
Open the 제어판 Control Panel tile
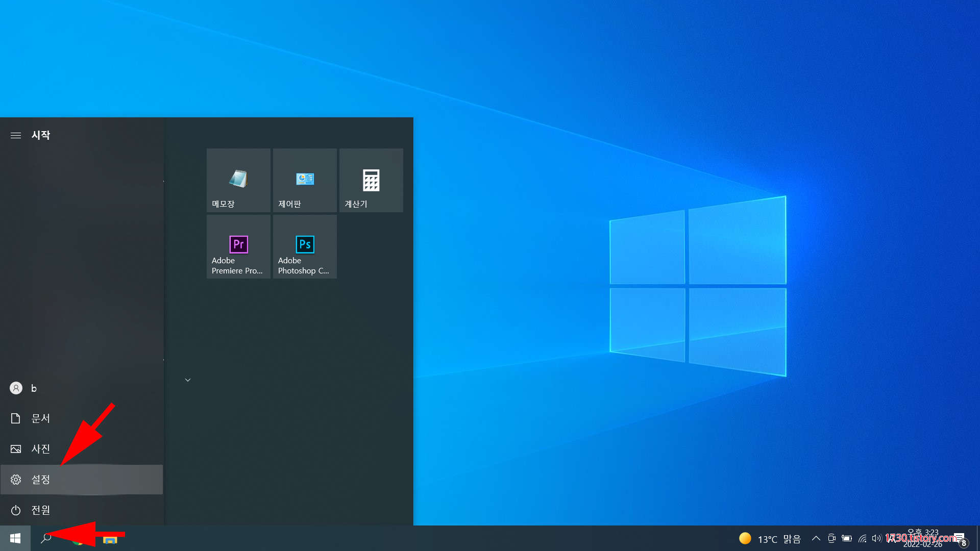click(x=305, y=180)
